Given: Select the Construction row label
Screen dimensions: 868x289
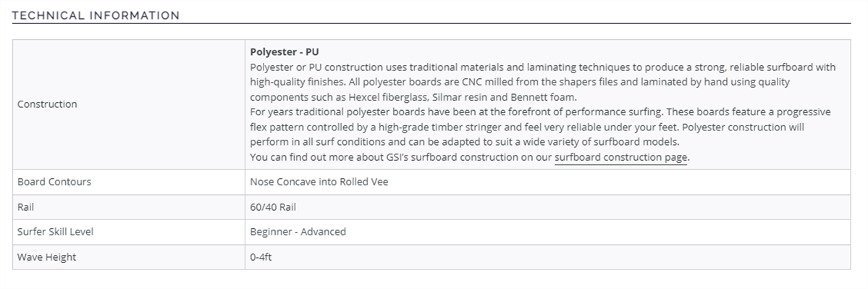Looking at the screenshot, I should [x=47, y=104].
